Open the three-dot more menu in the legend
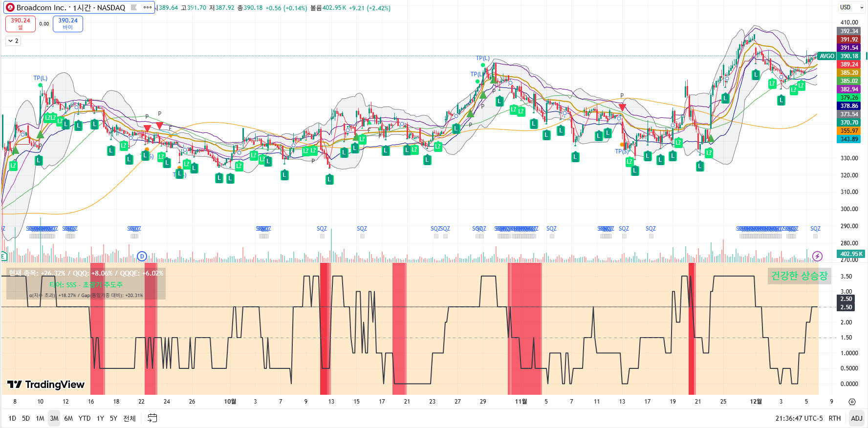Image resolution: width=868 pixels, height=428 pixels. (x=148, y=7)
